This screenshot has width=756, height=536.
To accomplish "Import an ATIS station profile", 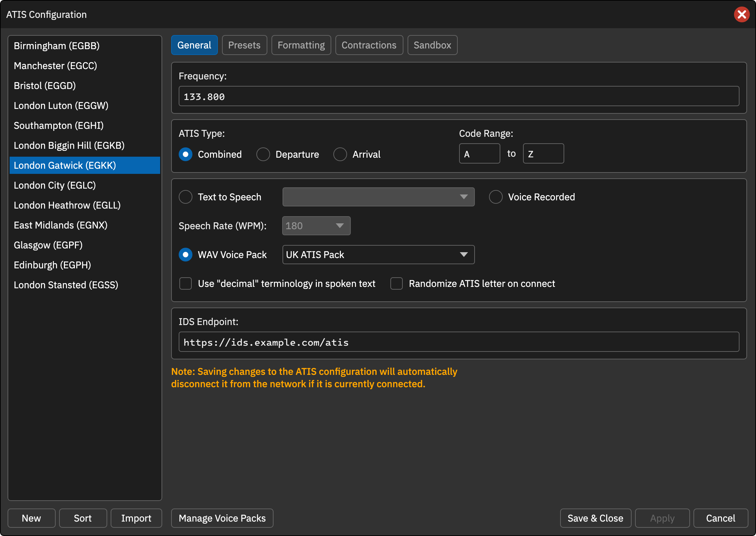I will pos(136,518).
